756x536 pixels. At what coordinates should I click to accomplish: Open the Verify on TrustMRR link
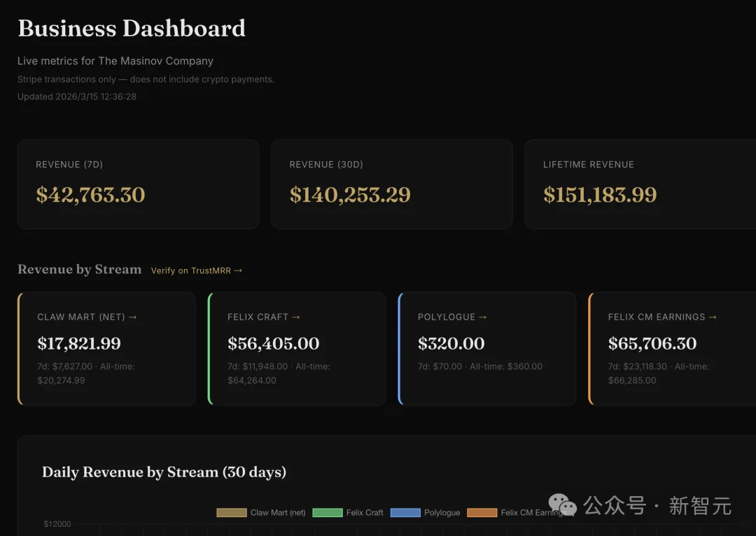tap(196, 270)
